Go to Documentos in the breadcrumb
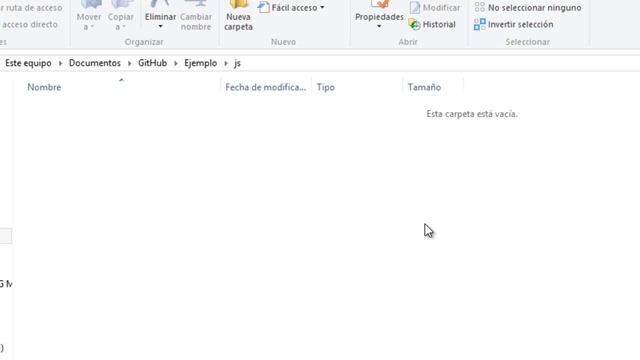640x360 pixels. [95, 63]
